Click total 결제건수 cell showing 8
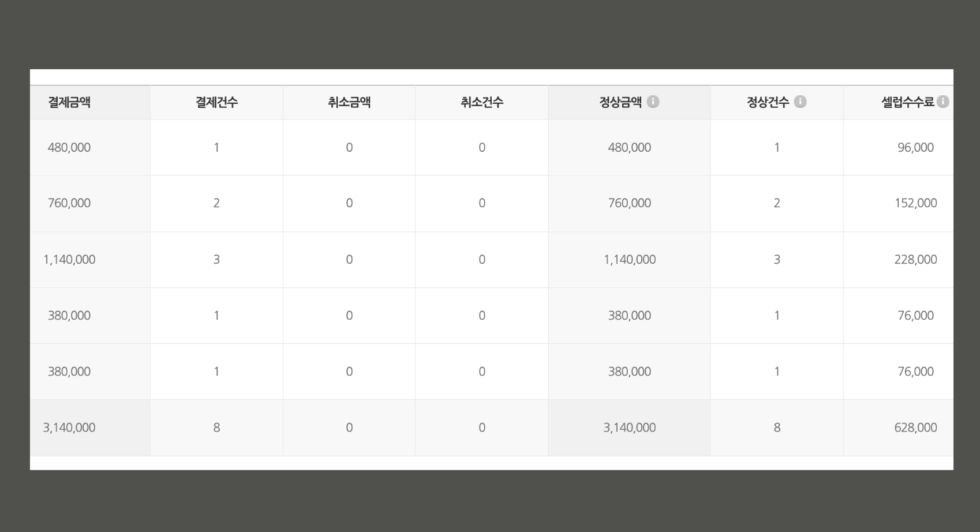The image size is (980, 532). tap(216, 428)
